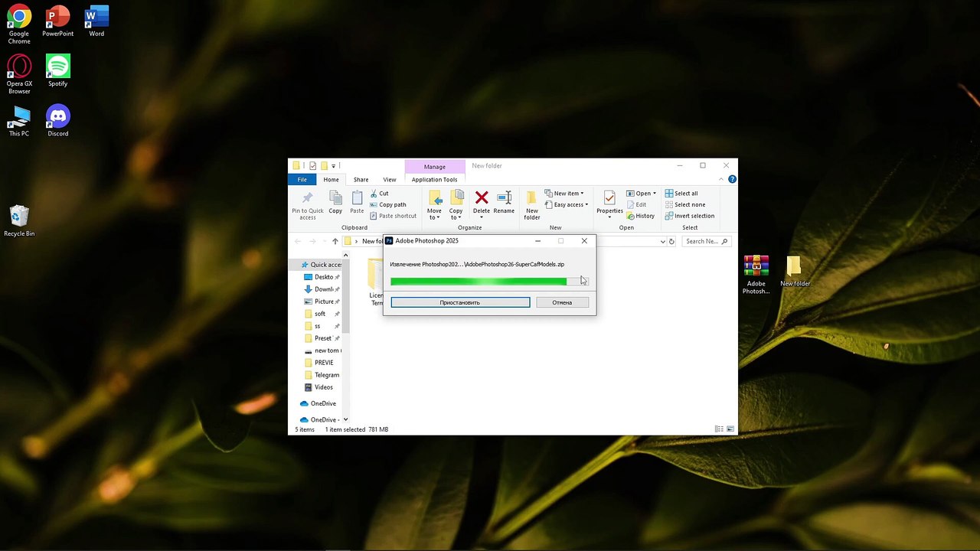The height and width of the screenshot is (551, 980).
Task: Open Quick Access Toolbar customize arrow
Action: coord(334,166)
